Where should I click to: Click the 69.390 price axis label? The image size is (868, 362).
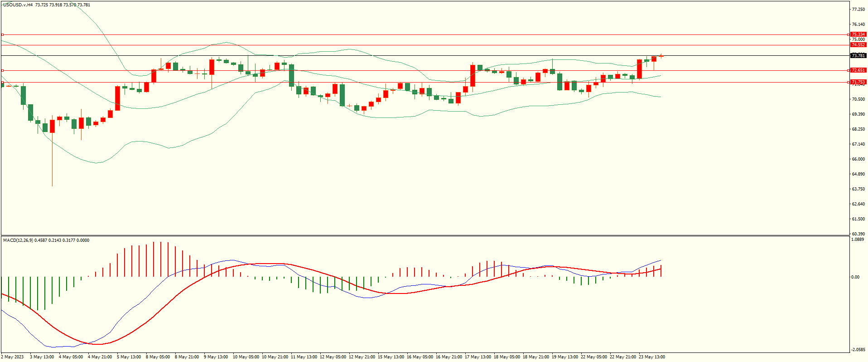point(858,114)
